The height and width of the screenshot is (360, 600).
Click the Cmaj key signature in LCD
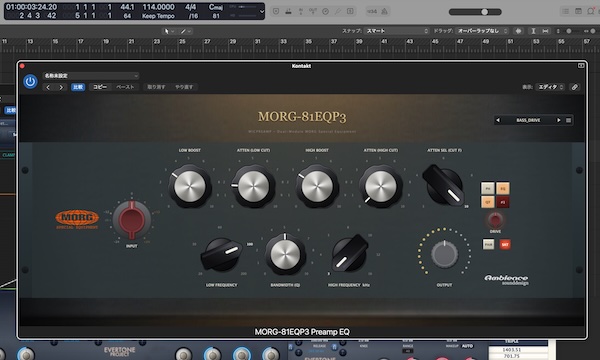point(216,7)
